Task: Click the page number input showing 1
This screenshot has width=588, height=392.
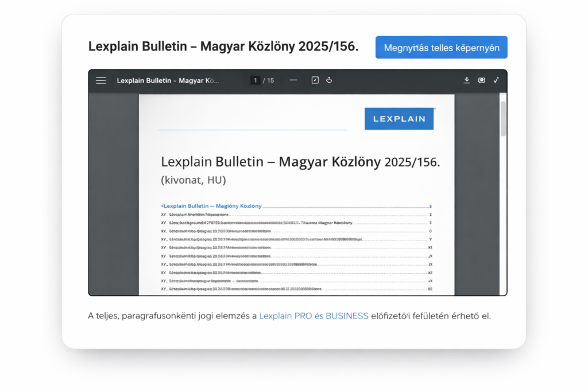Action: (255, 80)
